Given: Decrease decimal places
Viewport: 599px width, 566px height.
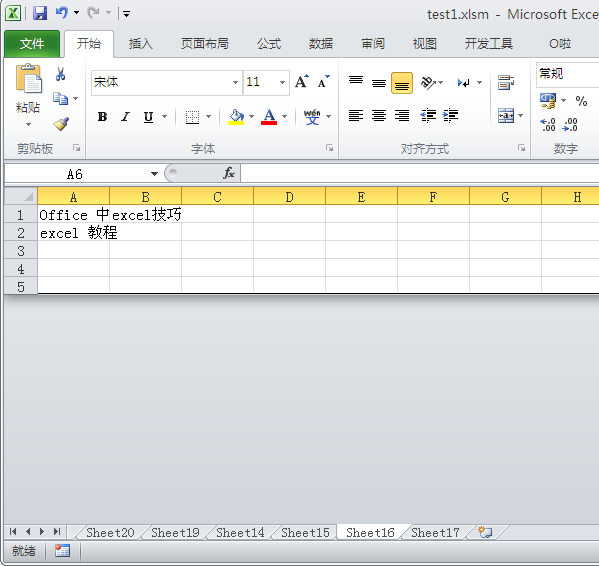Looking at the screenshot, I should click(x=570, y=125).
